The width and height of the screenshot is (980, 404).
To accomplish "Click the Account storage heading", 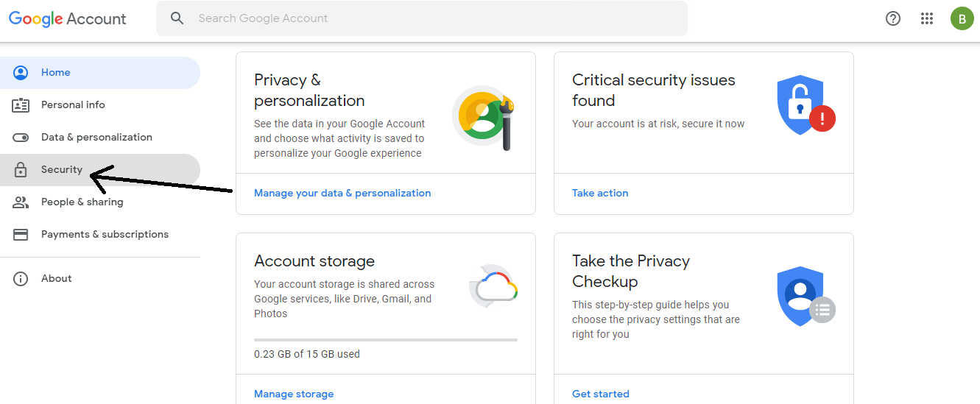I will click(314, 261).
